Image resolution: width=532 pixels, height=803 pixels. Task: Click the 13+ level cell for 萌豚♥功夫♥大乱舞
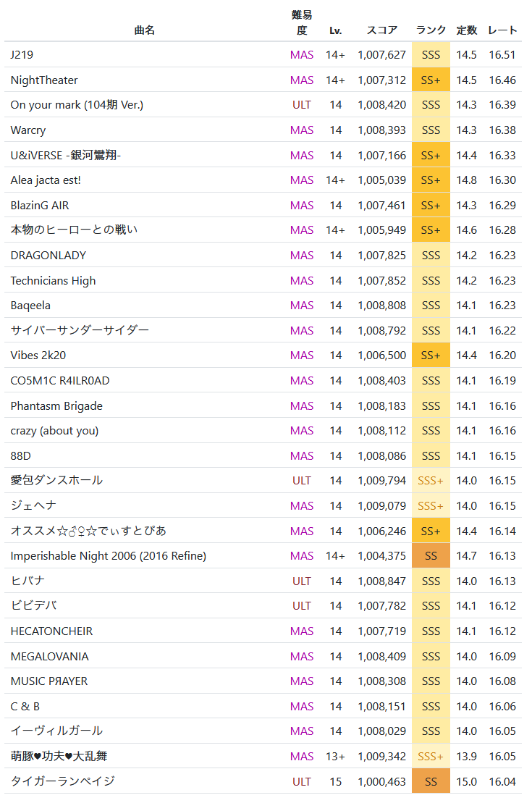(x=335, y=757)
